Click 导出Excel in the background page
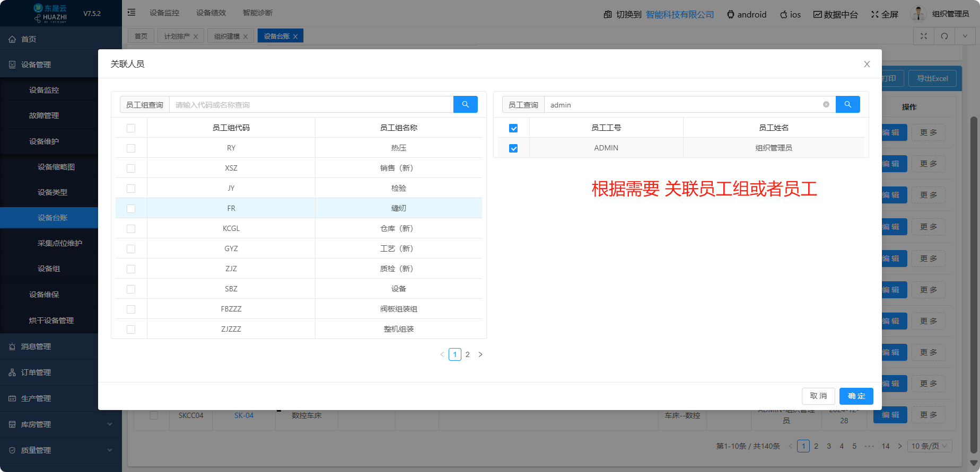This screenshot has width=980, height=472. click(933, 78)
